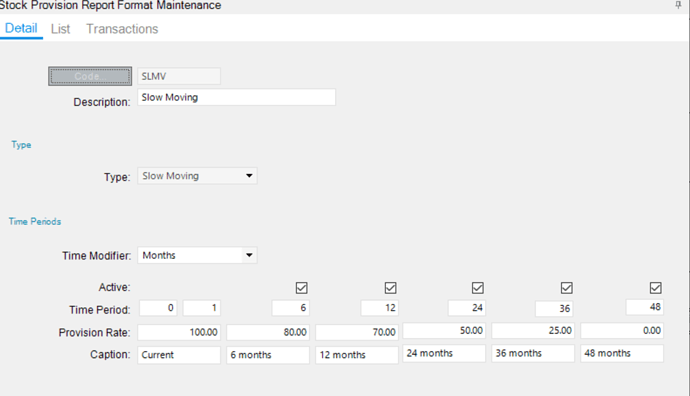Click the Code lookup button

(x=90, y=76)
